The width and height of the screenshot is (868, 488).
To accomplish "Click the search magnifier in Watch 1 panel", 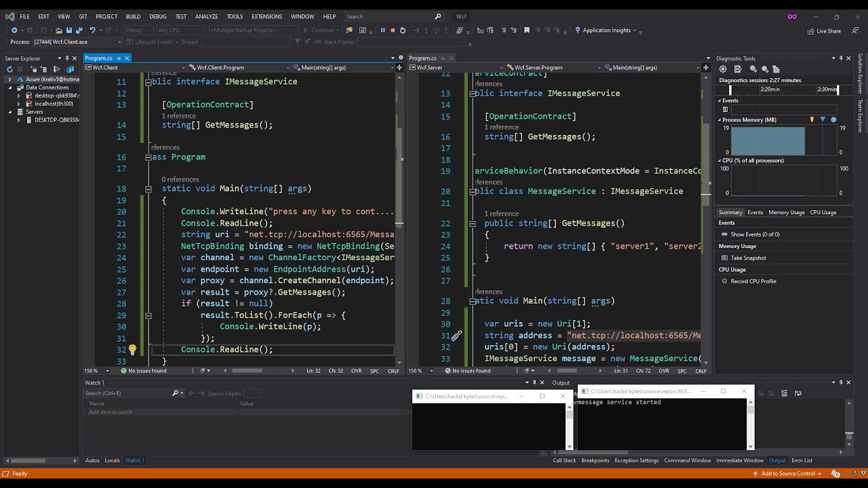I will coord(175,393).
